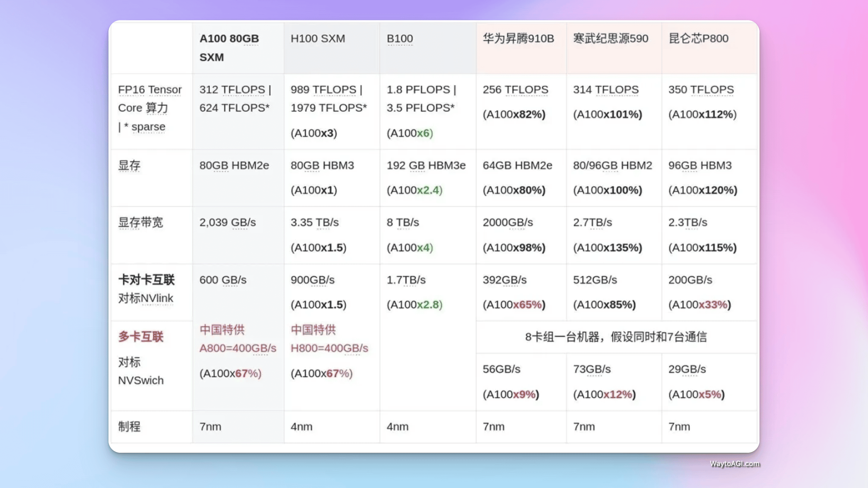Select the "64GB HBM2e" value
The width and height of the screenshot is (868, 488).
[x=517, y=165]
